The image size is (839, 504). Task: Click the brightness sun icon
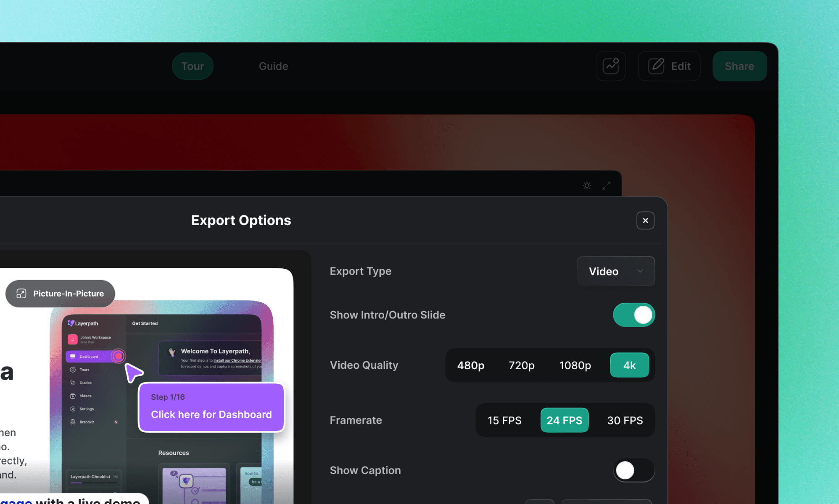click(587, 185)
